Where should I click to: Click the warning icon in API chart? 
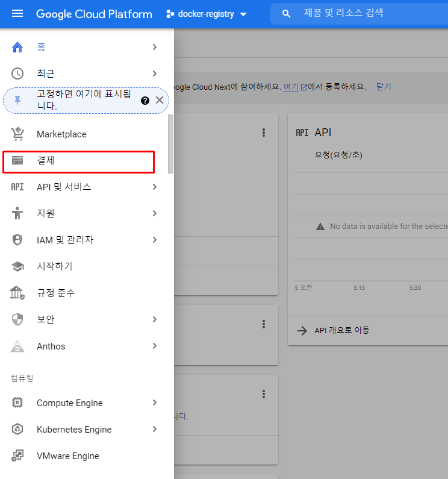click(320, 227)
